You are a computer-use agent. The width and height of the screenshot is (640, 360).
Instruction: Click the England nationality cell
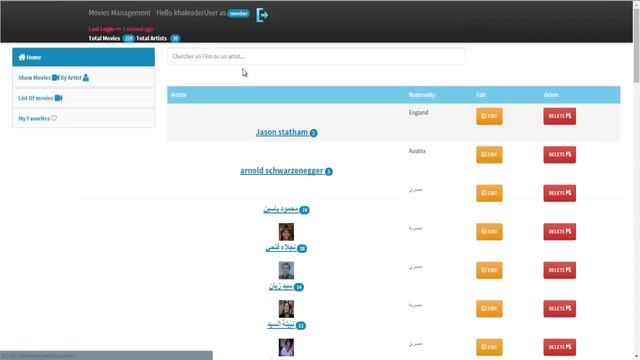(x=418, y=112)
